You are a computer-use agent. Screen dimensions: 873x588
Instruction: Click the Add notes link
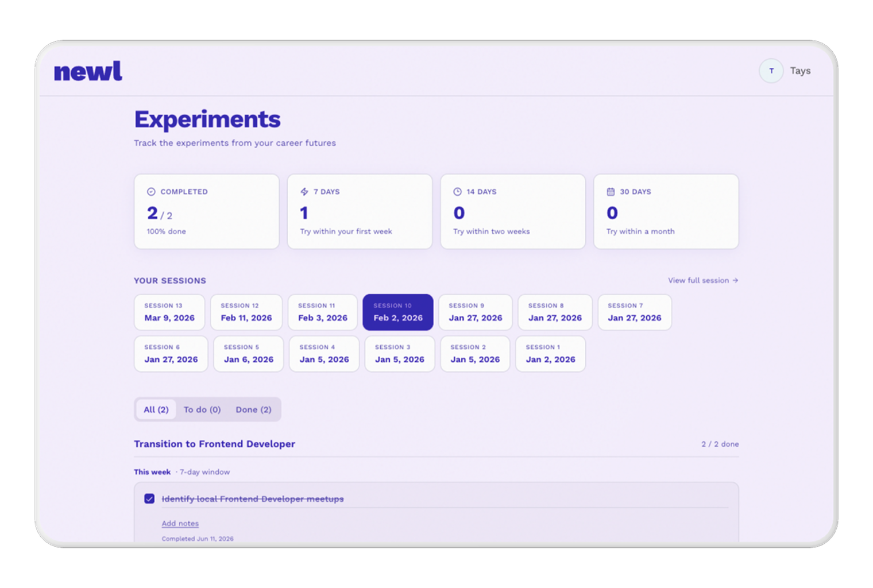(180, 523)
